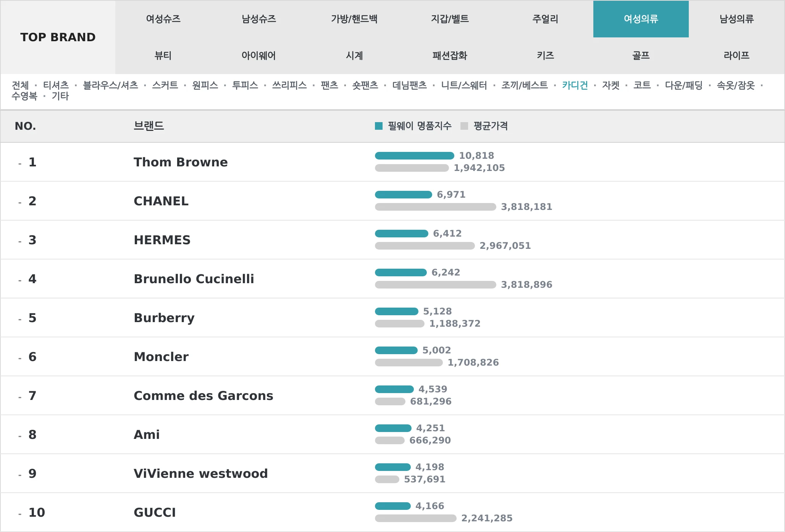The height and width of the screenshot is (532, 785).
Task: Open the Ami brand entry
Action: tap(147, 435)
